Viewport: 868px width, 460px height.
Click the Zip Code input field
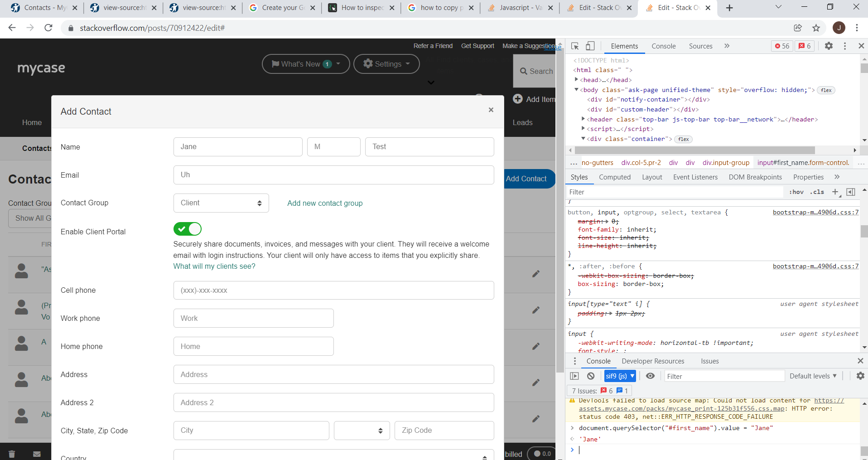[x=444, y=431]
